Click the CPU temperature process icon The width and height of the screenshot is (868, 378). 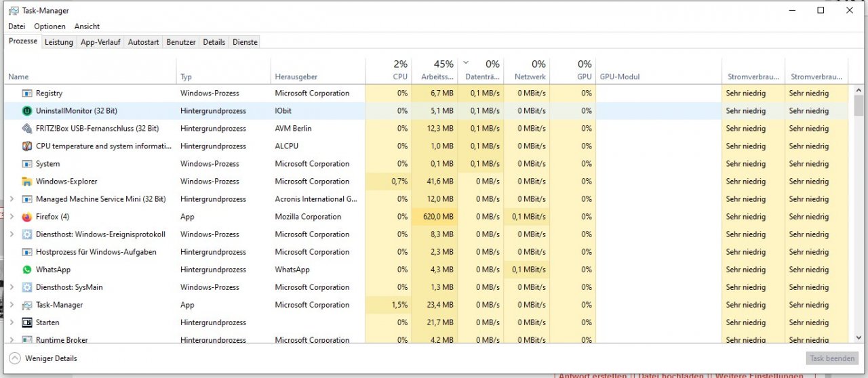pos(27,146)
